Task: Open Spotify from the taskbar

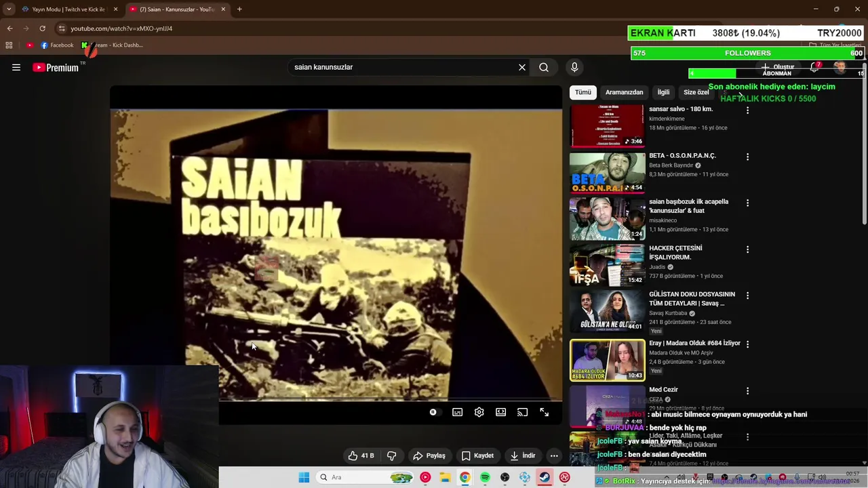Action: (485, 477)
